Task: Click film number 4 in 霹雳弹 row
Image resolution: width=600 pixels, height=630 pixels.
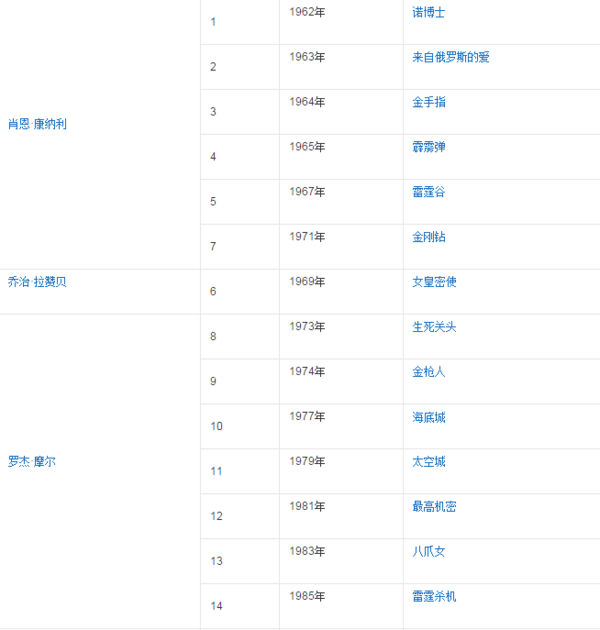Action: click(213, 157)
